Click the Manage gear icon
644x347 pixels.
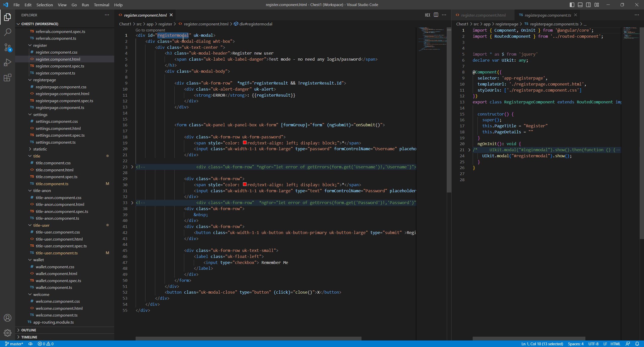click(8, 333)
